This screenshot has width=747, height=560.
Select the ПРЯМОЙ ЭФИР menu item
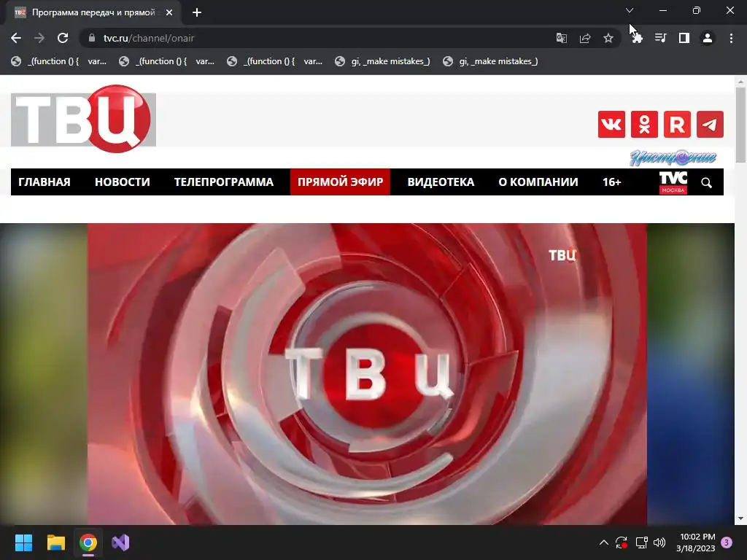point(340,182)
